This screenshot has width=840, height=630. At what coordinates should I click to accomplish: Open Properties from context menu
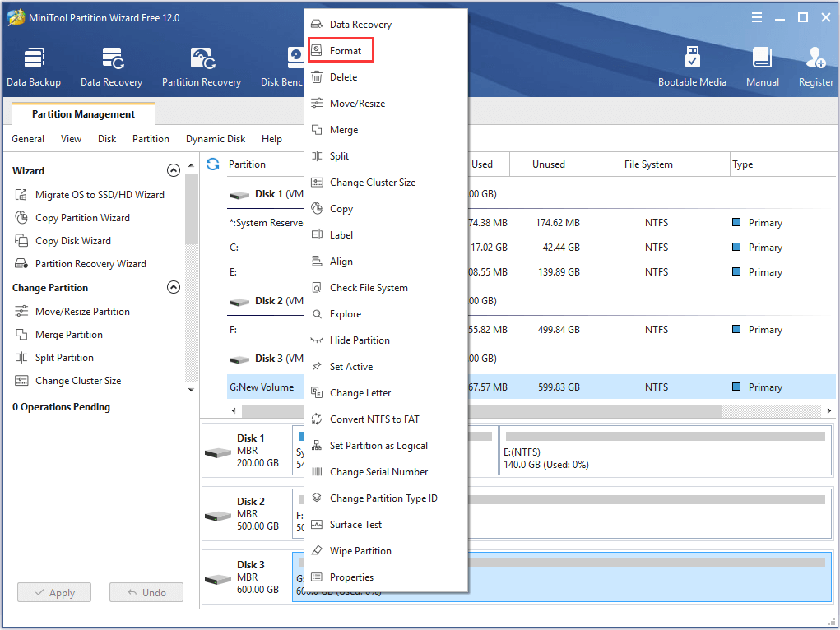pyautogui.click(x=386, y=577)
